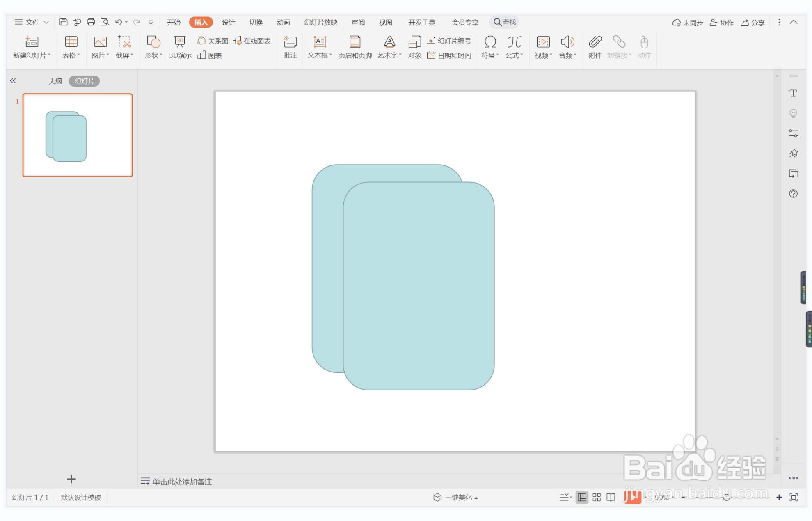The height and width of the screenshot is (521, 812).
Task: Open the 大纲 outline tab
Action: (x=55, y=81)
